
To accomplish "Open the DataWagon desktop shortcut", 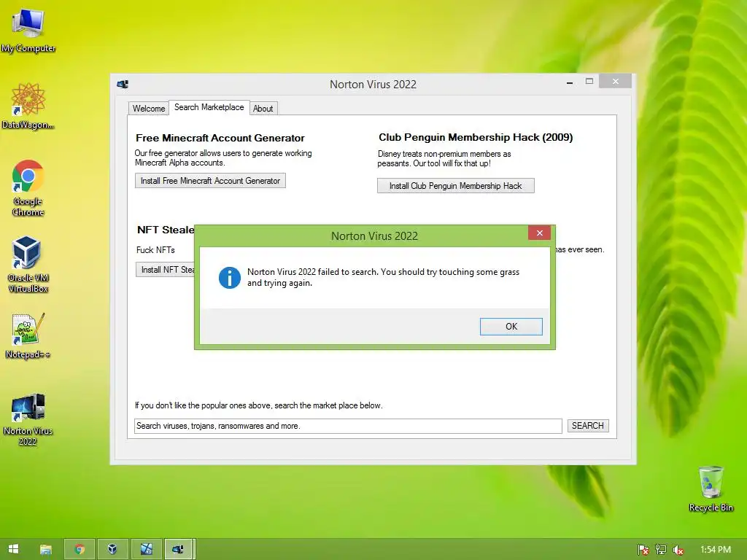I will [x=28, y=105].
